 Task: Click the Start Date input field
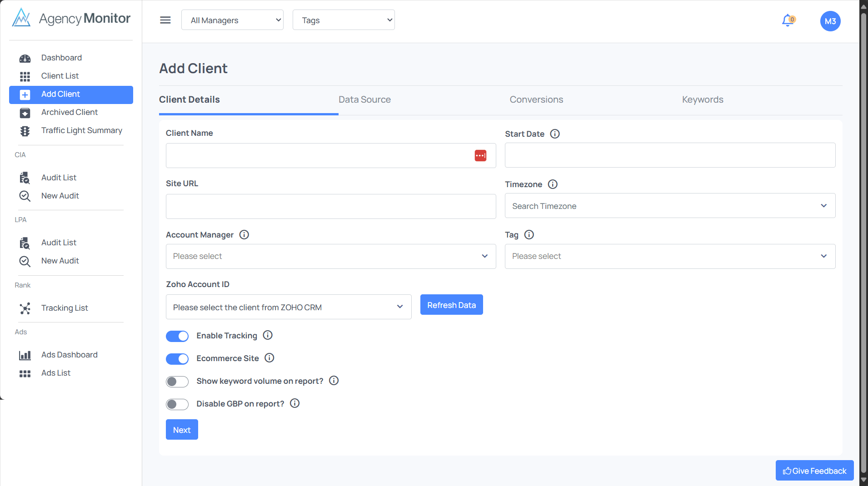point(670,155)
